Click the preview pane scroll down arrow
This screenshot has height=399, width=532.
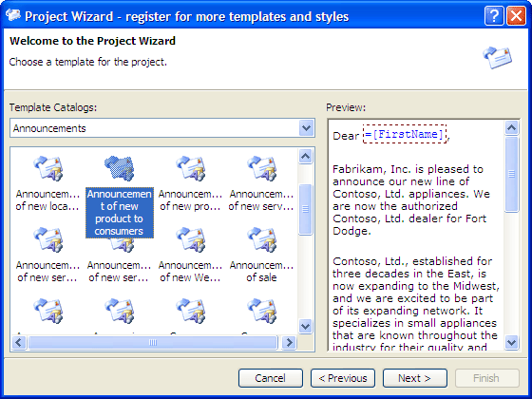click(x=511, y=342)
